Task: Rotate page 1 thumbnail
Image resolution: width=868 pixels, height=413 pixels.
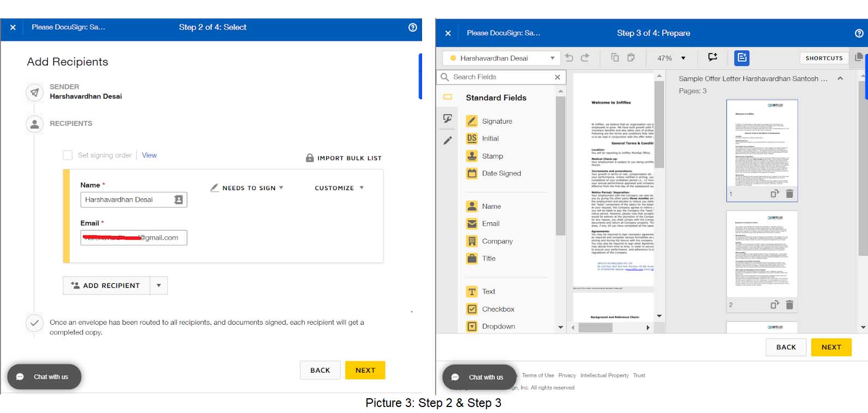Action: pos(774,193)
